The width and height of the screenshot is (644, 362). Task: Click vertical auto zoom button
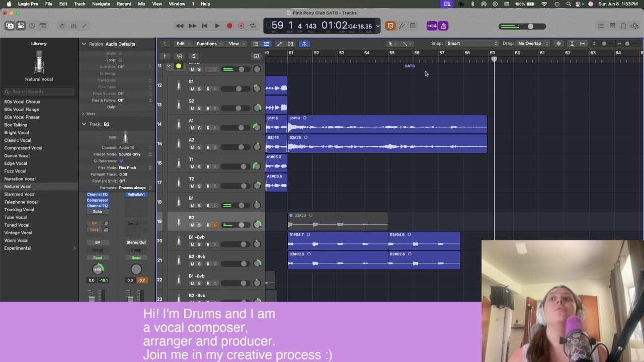[572, 44]
